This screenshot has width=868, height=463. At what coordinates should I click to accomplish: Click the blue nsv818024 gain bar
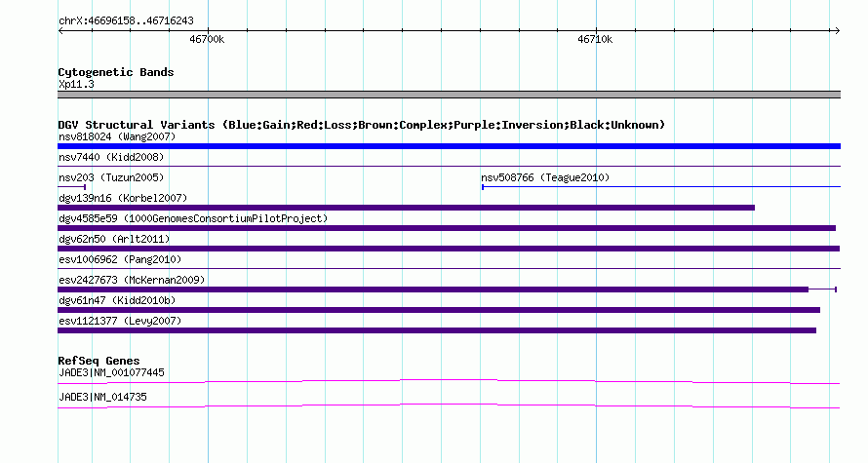(449, 146)
